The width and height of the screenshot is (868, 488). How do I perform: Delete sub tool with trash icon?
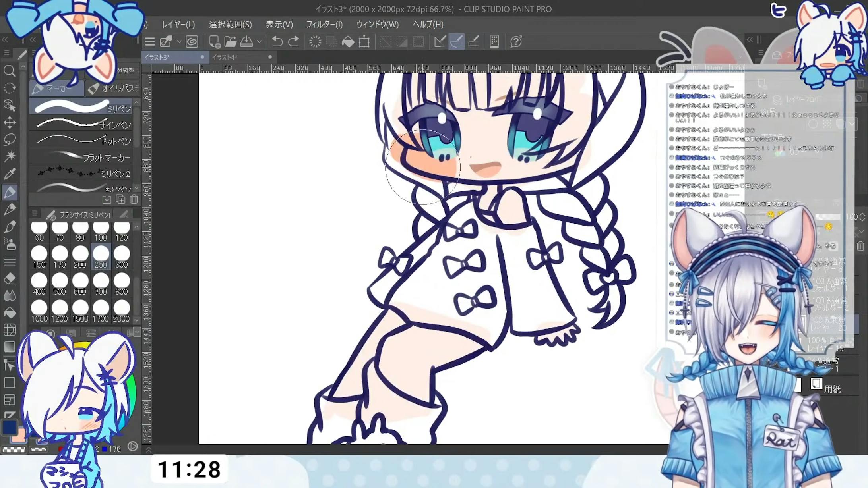coord(134,199)
